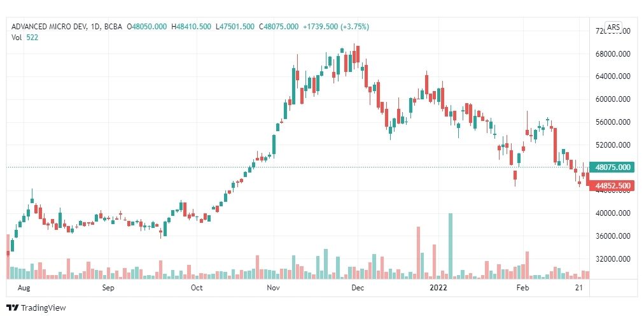Click the green 48075.000 price label
The image size is (644, 319).
(x=611, y=167)
